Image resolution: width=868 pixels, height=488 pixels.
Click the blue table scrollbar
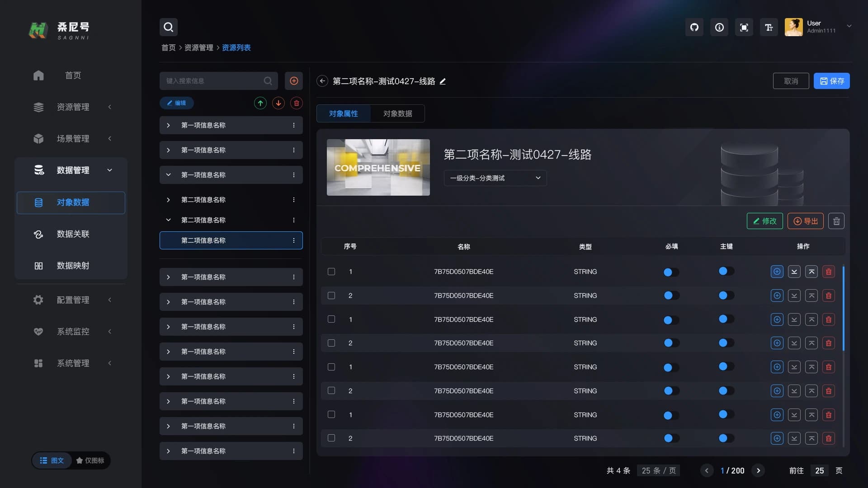point(844,308)
